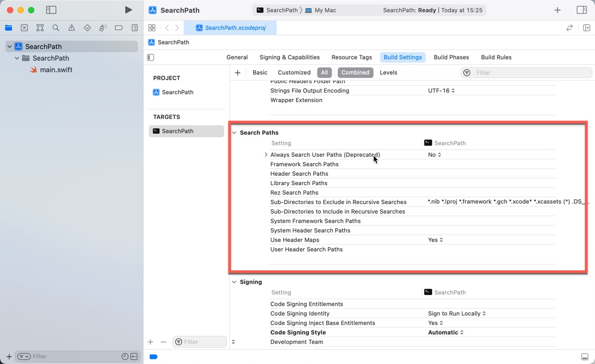Focus the targets list Filter field
The height and width of the screenshot is (364, 595).
(x=199, y=342)
